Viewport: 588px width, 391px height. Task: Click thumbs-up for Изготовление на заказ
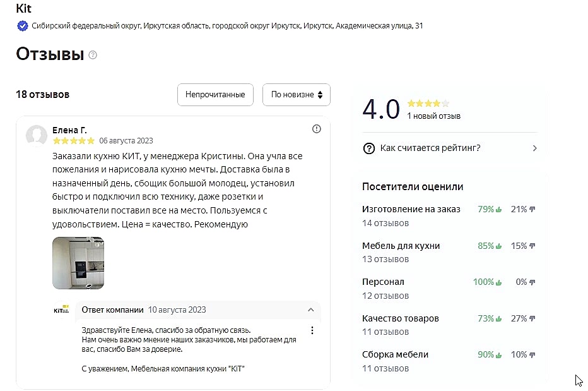coord(498,210)
